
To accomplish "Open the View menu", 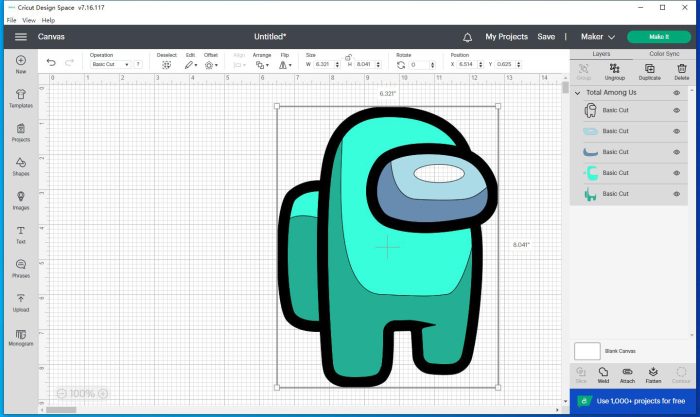I will pyautogui.click(x=29, y=20).
